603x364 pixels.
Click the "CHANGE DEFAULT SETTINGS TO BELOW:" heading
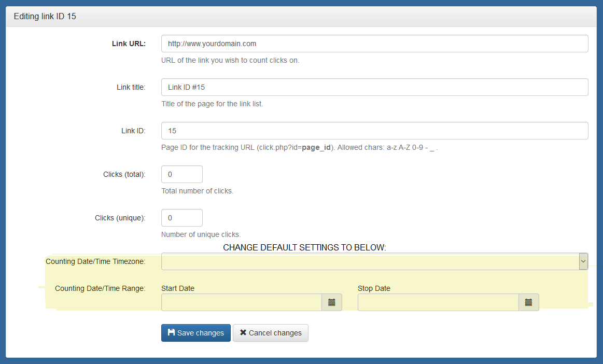pyautogui.click(x=304, y=248)
